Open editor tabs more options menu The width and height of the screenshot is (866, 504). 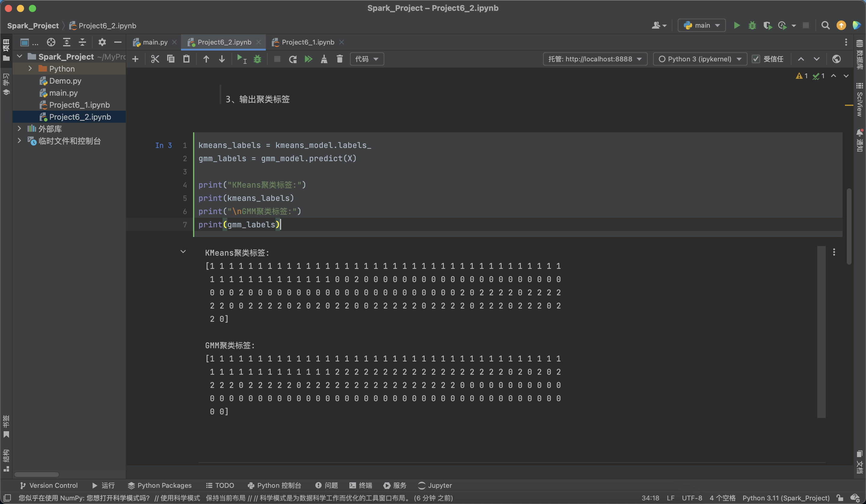(846, 42)
